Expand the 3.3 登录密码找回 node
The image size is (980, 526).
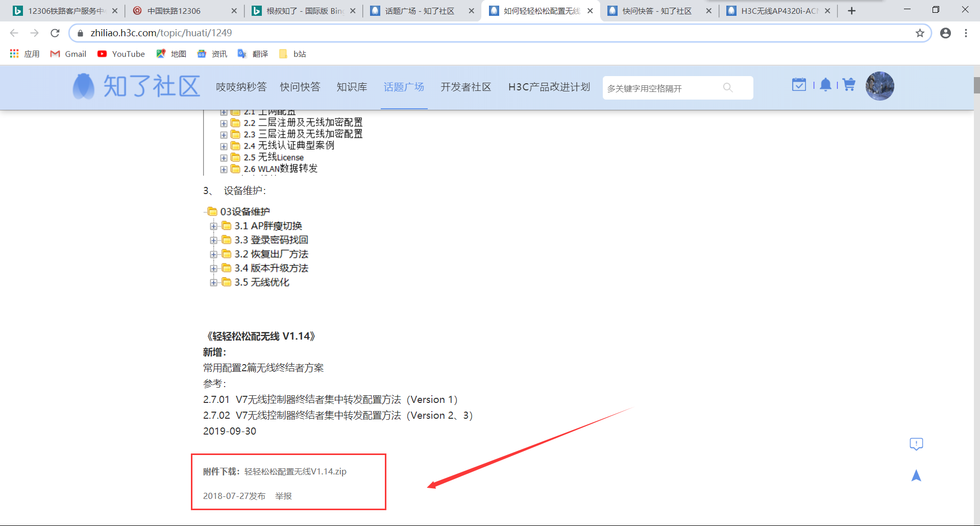click(213, 241)
